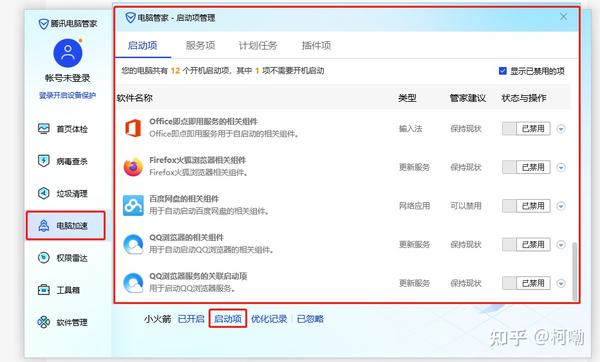Expand options arrow for the Firefox row
This screenshot has width=600, height=362.
tap(561, 168)
